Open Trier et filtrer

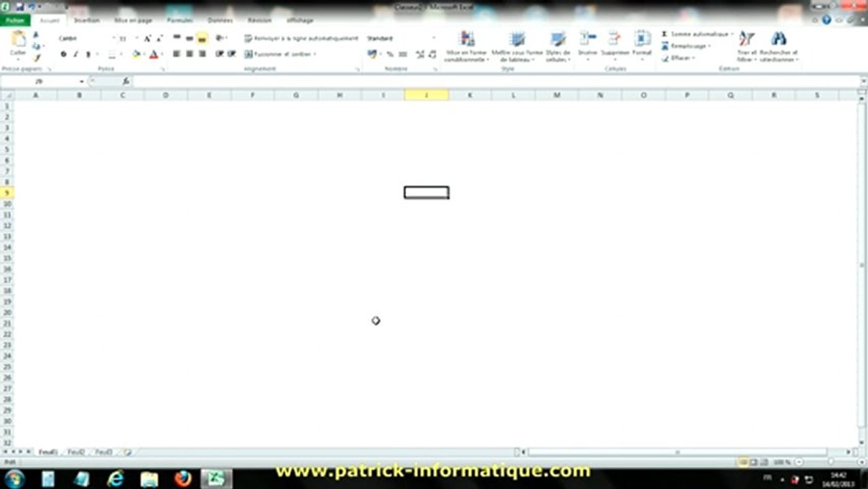coord(747,46)
